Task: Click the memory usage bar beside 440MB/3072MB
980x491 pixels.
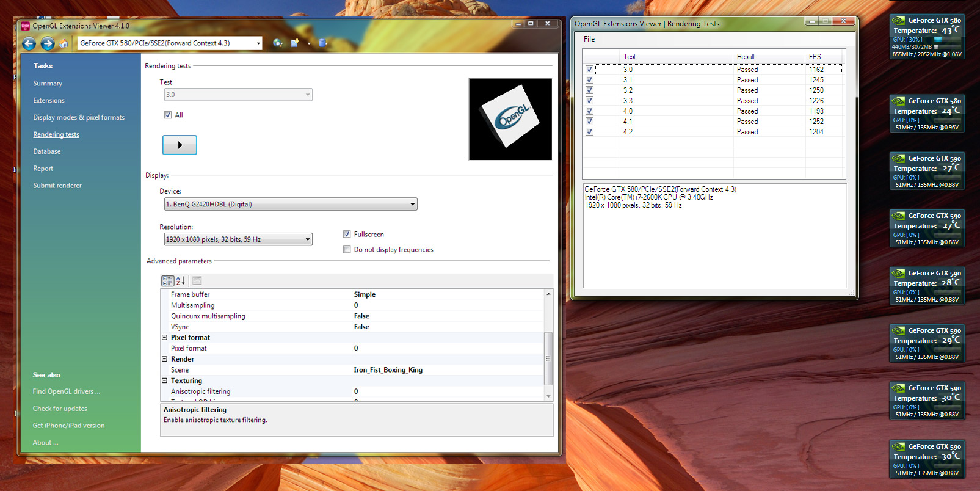Action: [947, 47]
